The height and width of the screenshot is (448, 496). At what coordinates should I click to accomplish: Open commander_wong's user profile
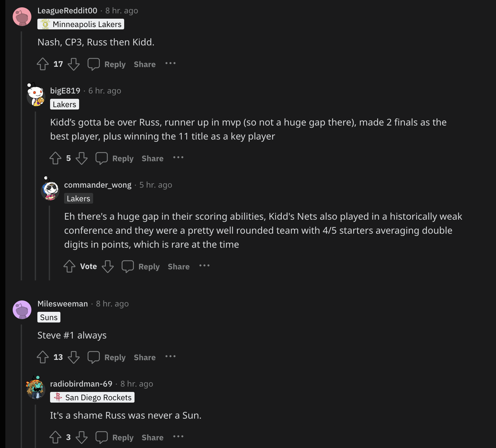point(97,185)
